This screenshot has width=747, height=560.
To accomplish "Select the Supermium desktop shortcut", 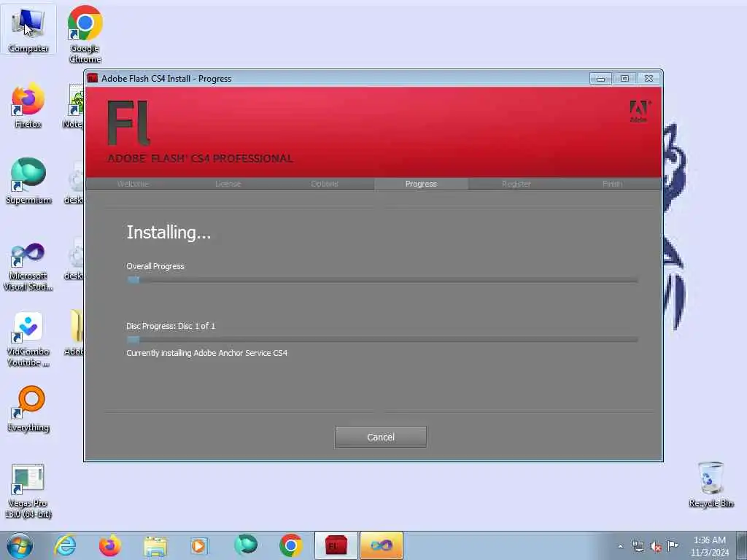I will pos(28,181).
